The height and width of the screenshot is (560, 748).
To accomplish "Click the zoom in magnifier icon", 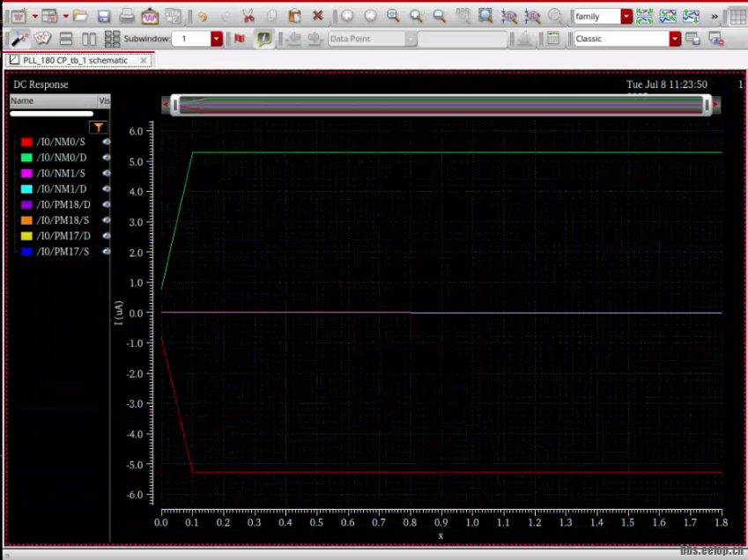I will (416, 16).
